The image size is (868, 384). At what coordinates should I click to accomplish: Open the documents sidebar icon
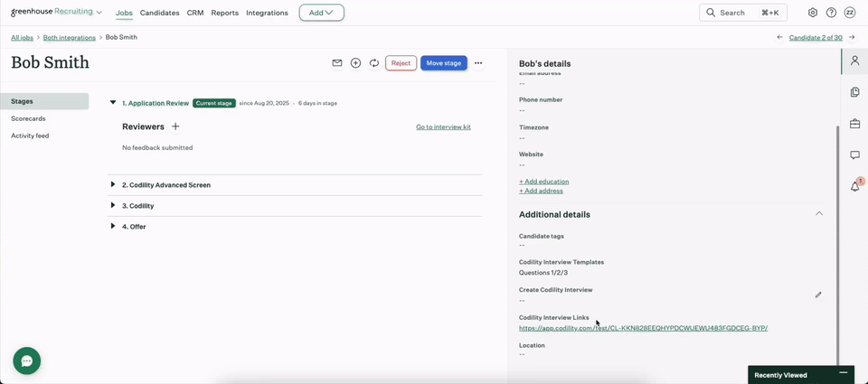tap(854, 92)
